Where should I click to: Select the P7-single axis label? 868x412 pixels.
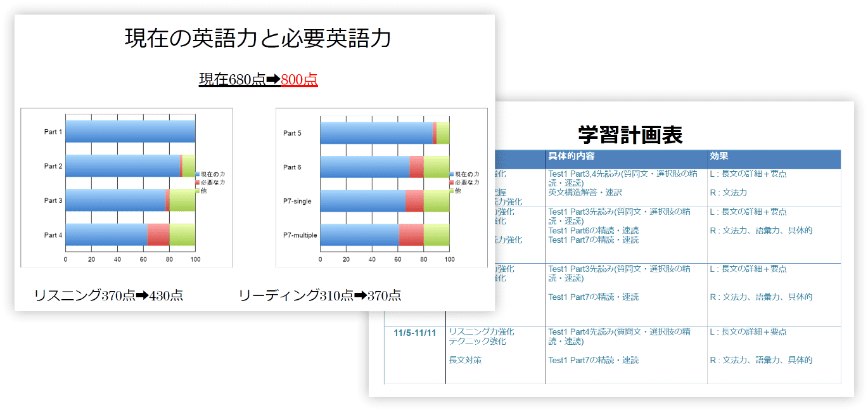pos(297,201)
